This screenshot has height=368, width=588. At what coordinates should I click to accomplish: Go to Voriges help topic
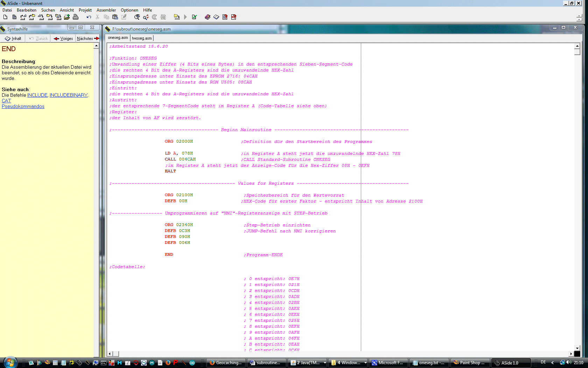pos(63,39)
